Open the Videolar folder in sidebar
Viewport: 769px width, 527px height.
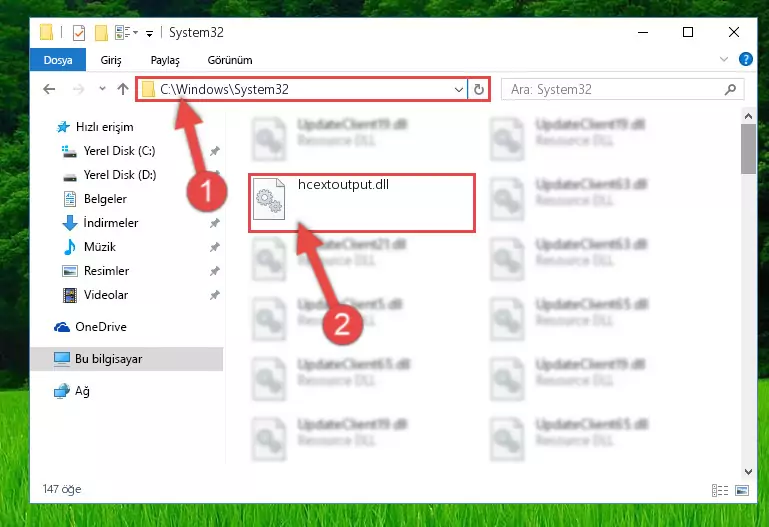coord(105,295)
